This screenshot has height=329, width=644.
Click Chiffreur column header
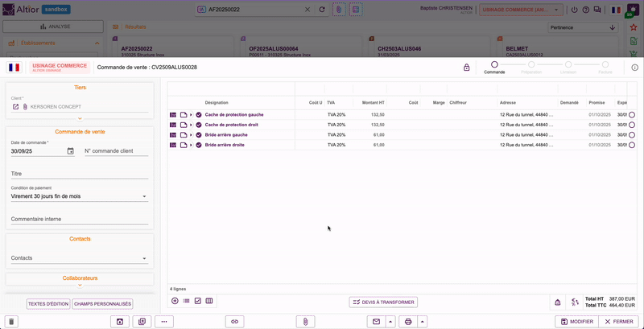click(x=458, y=102)
